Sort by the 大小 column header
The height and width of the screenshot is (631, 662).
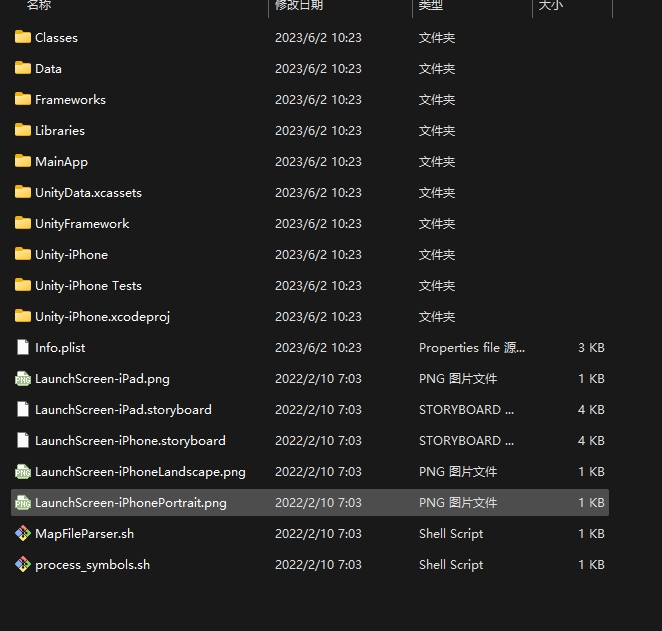pyautogui.click(x=551, y=5)
